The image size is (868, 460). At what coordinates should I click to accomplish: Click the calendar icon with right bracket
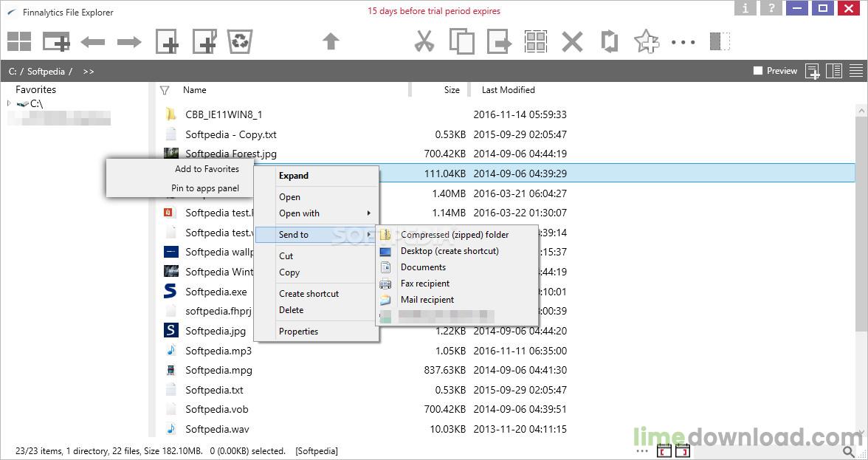tap(682, 450)
